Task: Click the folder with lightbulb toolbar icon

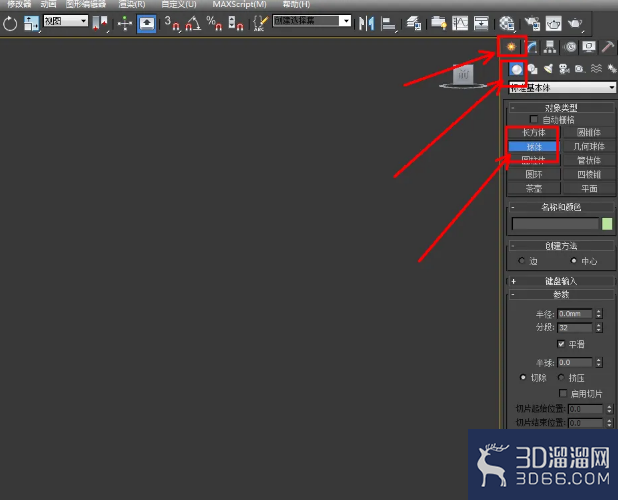Action: [x=438, y=23]
